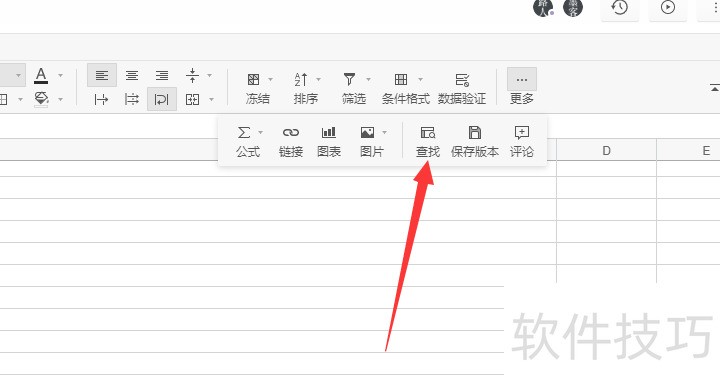The image size is (720, 390).
Task: Select the text overflow icon
Action: pyautogui.click(x=101, y=99)
